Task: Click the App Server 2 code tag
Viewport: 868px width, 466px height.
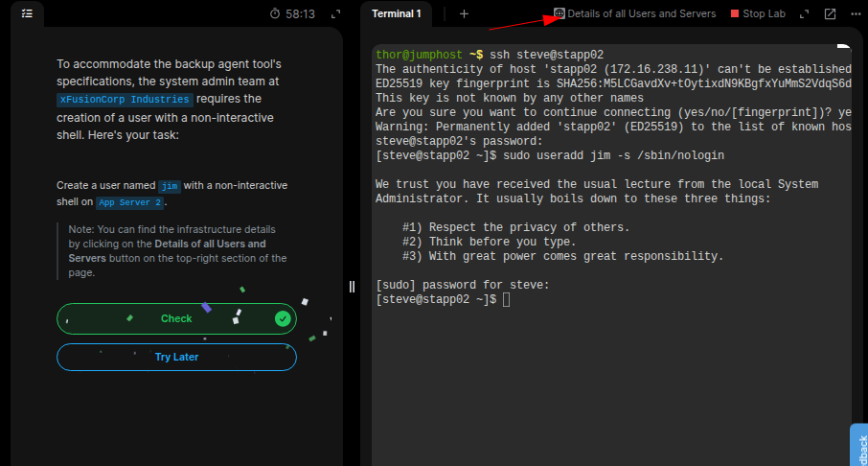Action: tap(131, 202)
